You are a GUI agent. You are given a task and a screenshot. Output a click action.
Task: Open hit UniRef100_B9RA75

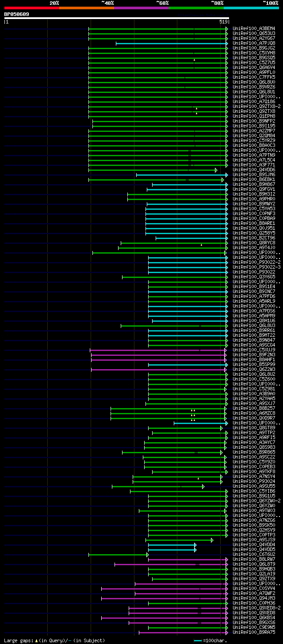pos(254,632)
